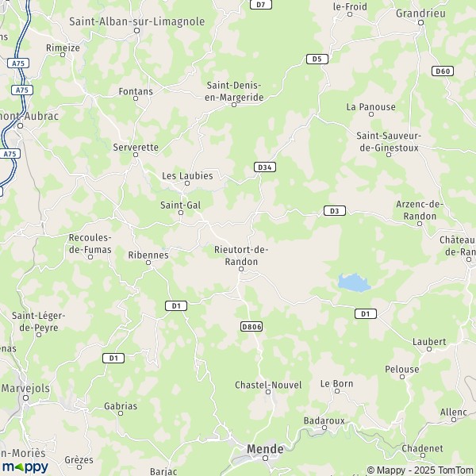Select the Mende city marker
Viewport: 476px width, 476px height.
(x=265, y=458)
